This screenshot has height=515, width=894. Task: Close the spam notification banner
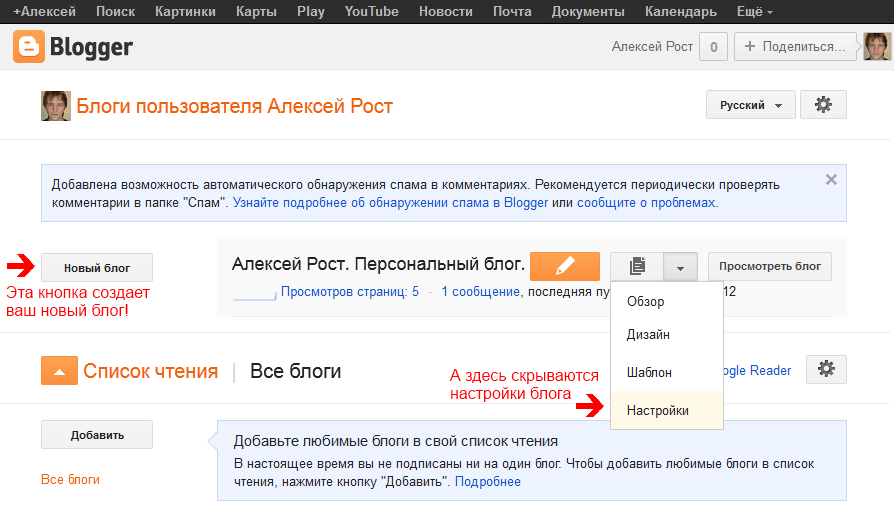click(831, 180)
